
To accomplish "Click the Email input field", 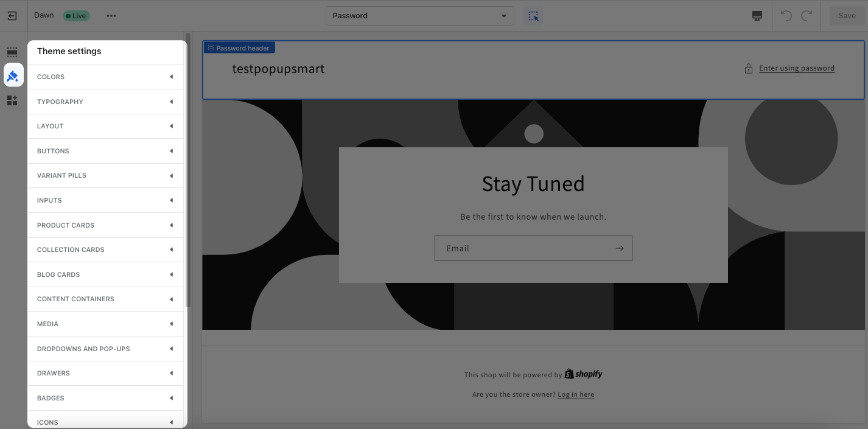I will pos(523,248).
